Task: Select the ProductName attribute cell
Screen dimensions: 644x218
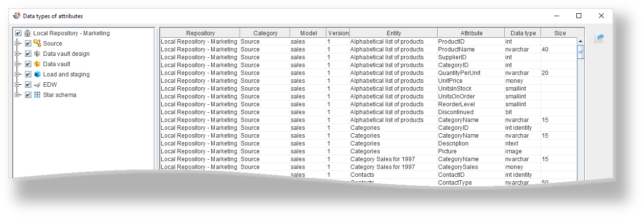Action: [471, 49]
